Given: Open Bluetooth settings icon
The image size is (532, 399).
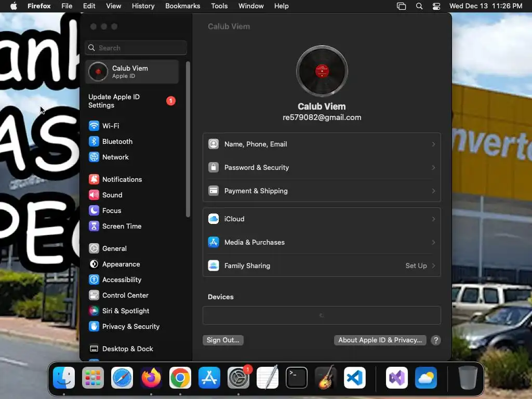Looking at the screenshot, I should tap(94, 141).
